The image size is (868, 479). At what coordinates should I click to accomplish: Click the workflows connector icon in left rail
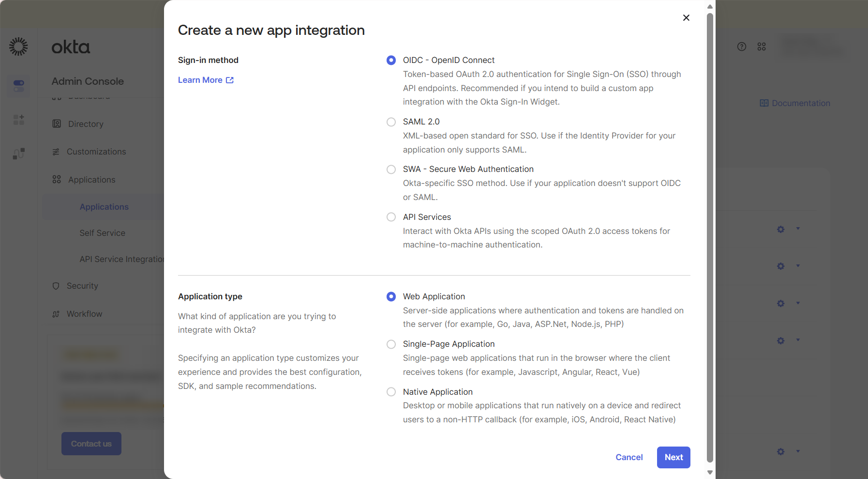(19, 154)
